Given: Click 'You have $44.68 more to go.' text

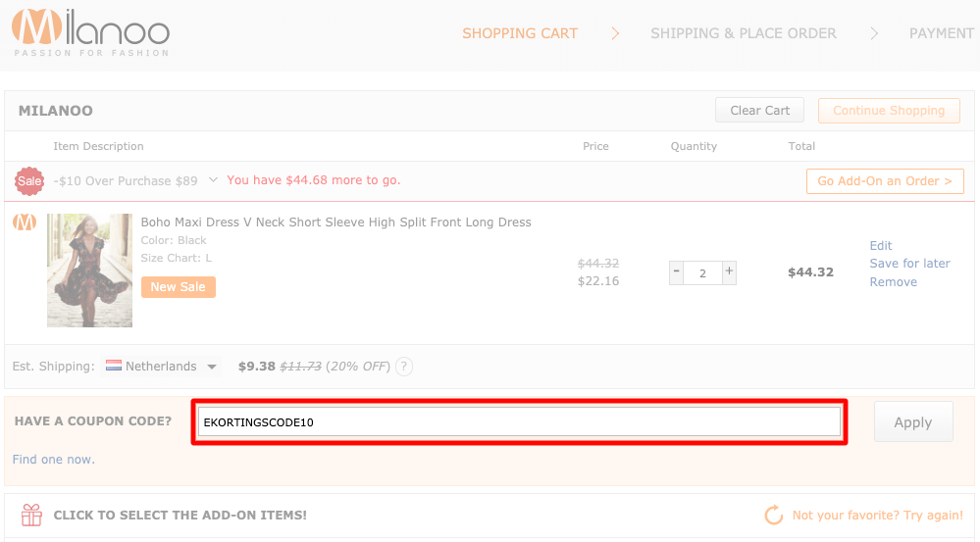Looking at the screenshot, I should coord(314,180).
